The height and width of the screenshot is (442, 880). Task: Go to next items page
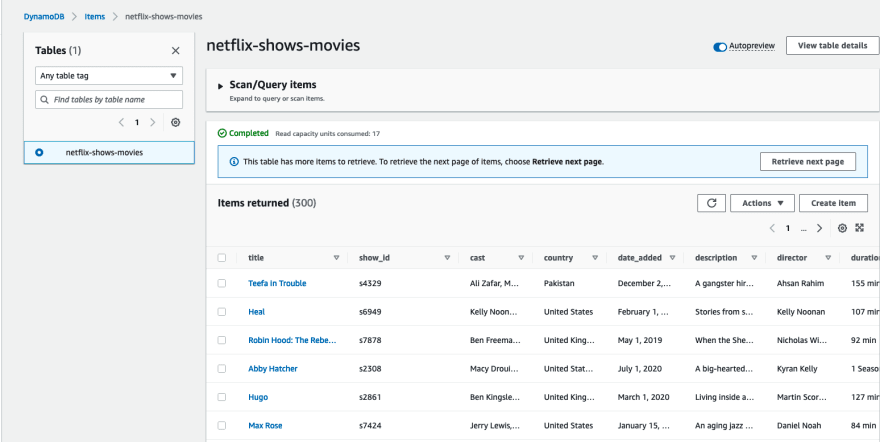(819, 228)
